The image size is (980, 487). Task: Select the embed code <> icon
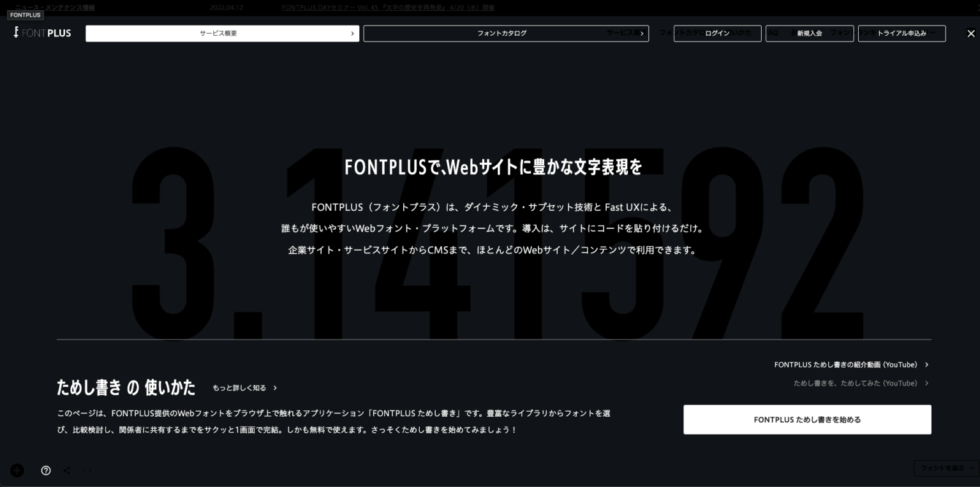coord(87,470)
